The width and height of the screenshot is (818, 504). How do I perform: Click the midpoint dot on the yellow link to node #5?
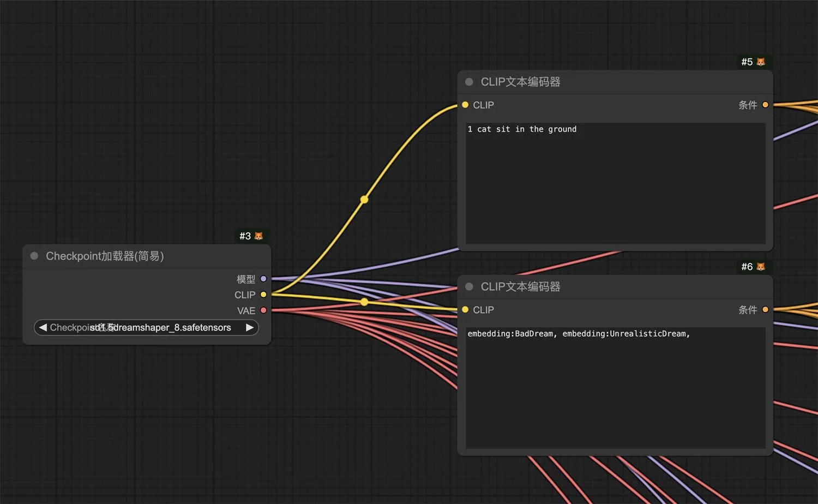click(x=364, y=200)
